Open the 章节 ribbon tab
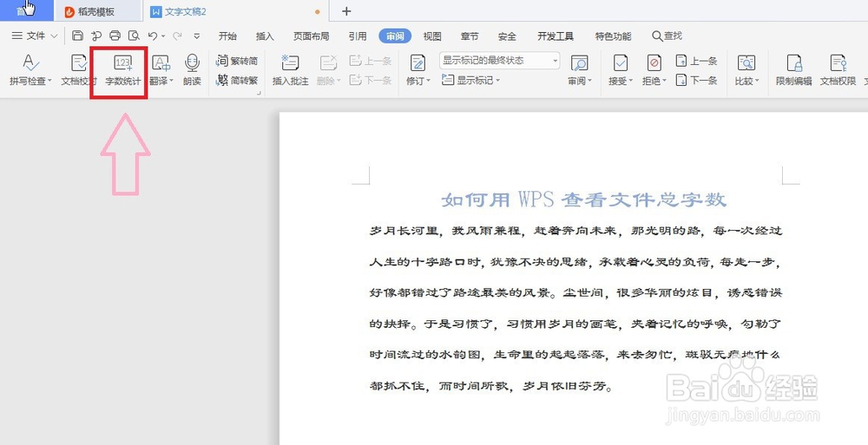Viewport: 868px width, 445px height. pyautogui.click(x=470, y=36)
